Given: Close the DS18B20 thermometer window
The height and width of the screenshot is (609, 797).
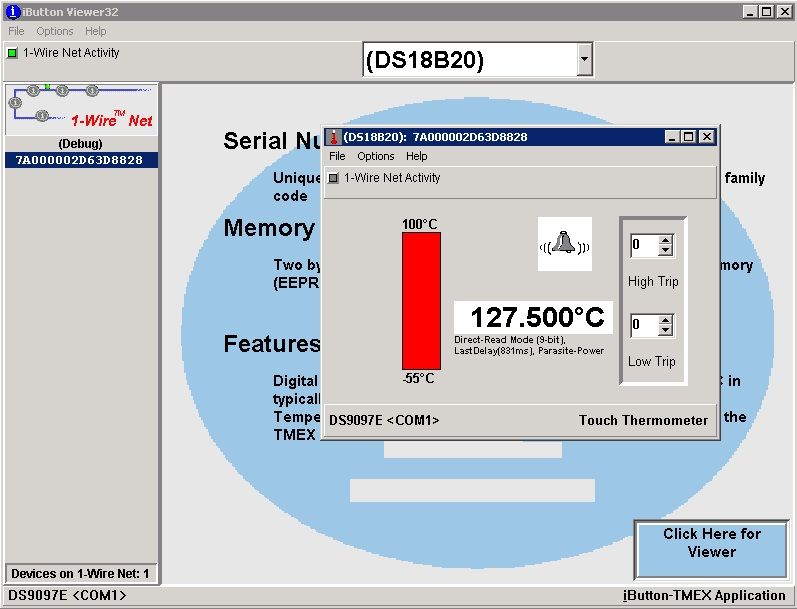Looking at the screenshot, I should [707, 137].
